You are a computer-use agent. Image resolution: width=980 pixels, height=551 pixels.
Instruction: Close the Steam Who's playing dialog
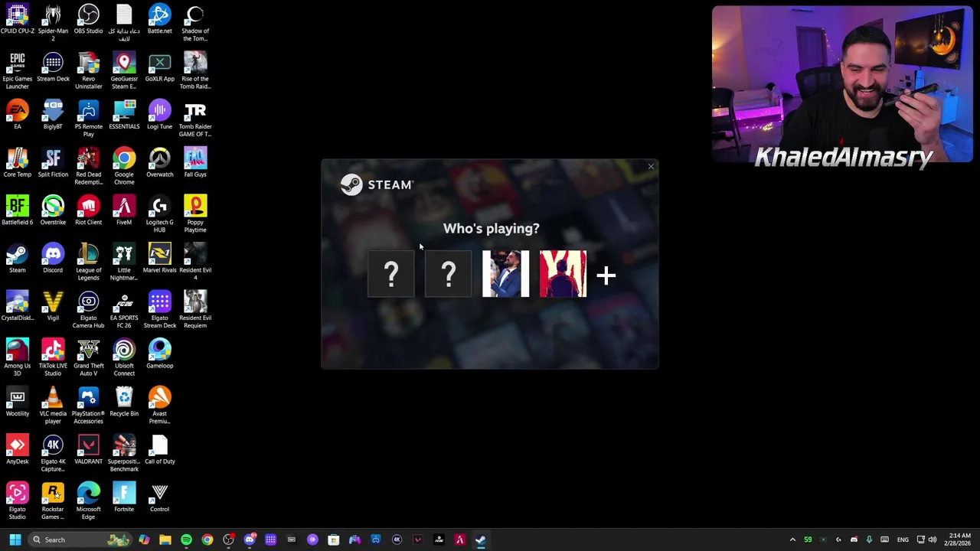(x=651, y=167)
